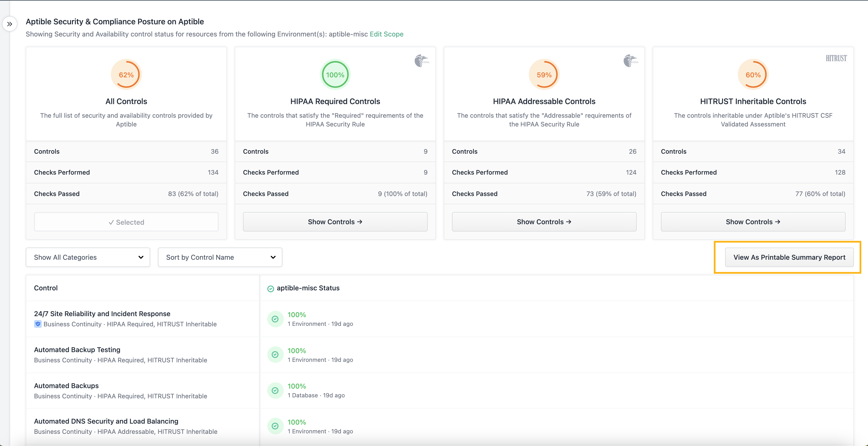Show Controls for HITRUST Inheritable Controls
This screenshot has width=868, height=446.
(753, 222)
